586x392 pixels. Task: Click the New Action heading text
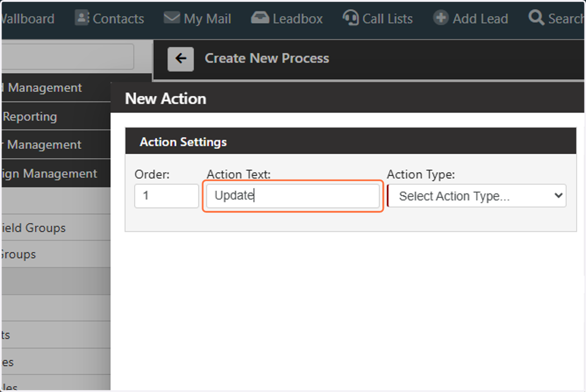tap(166, 99)
